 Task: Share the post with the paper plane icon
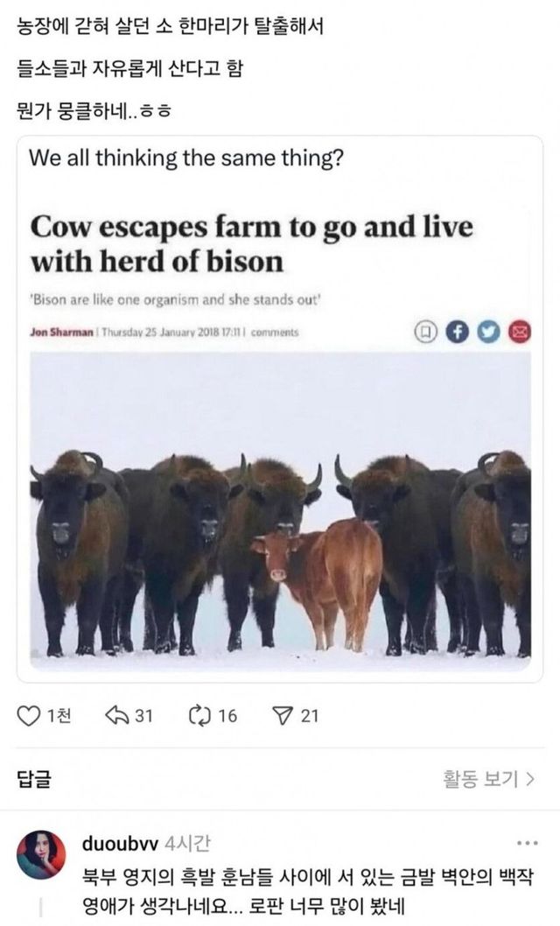[282, 716]
